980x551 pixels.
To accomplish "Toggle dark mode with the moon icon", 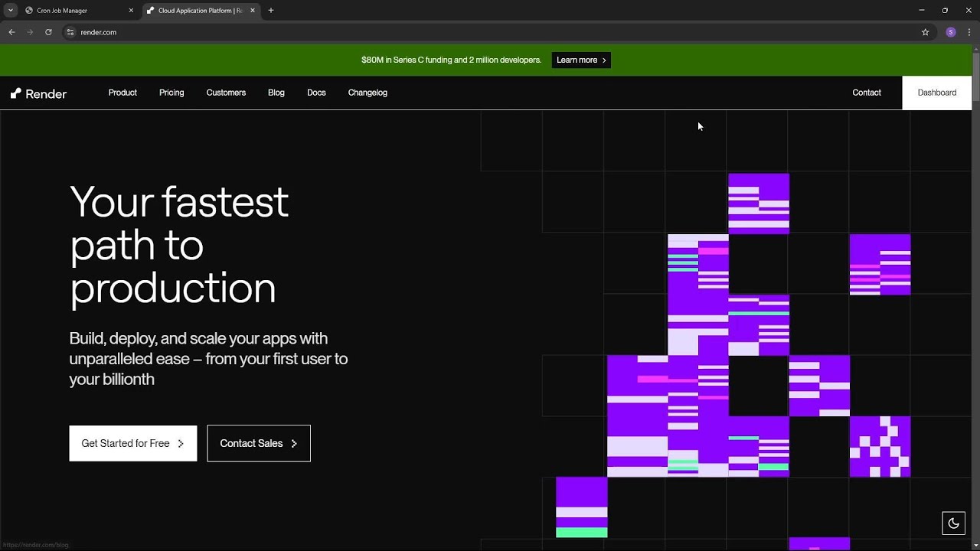I will tap(953, 523).
